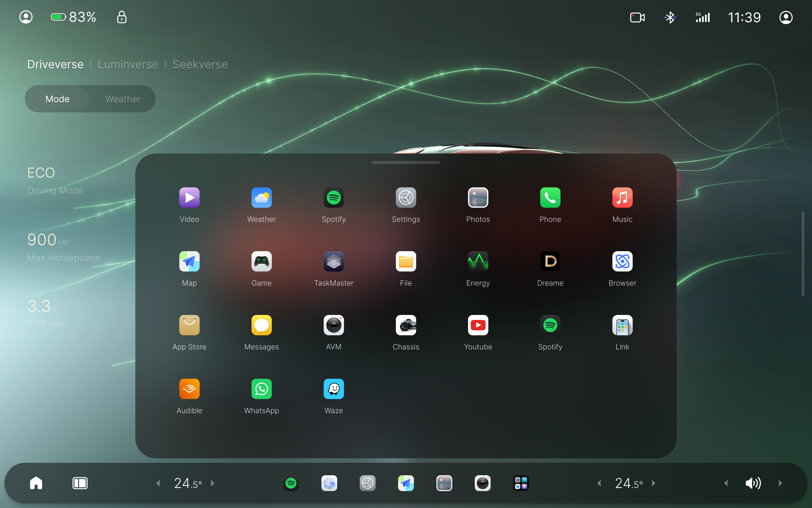812x508 pixels.
Task: Open the app drawer grid icon in dock
Action: tap(521, 483)
